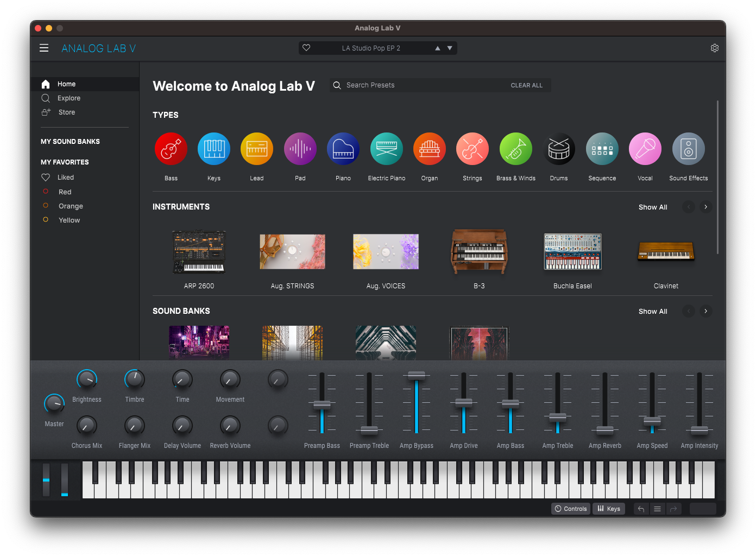The image size is (756, 557).
Task: Select the Sequence type icon
Action: coord(602,149)
